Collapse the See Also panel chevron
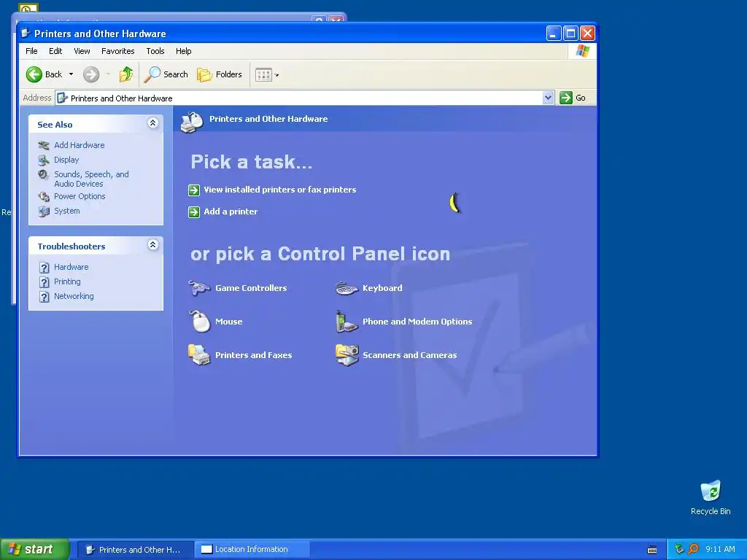The height and width of the screenshot is (560, 747). [x=153, y=122]
